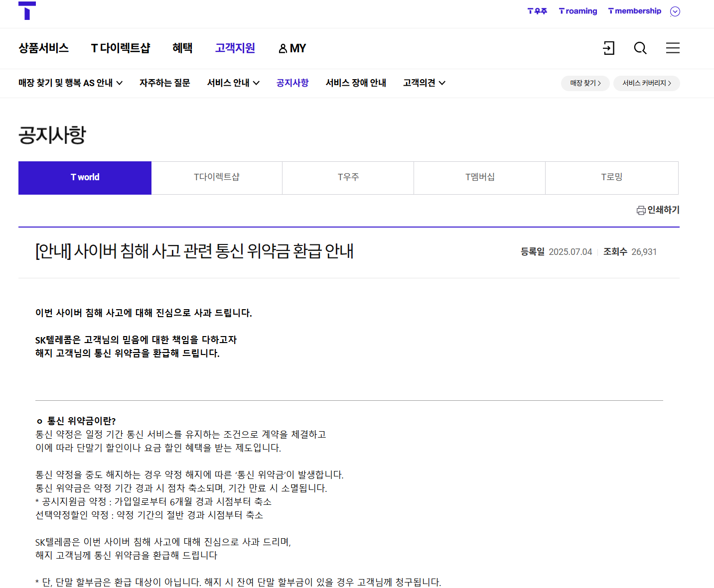
Task: Switch to the T우주 notice tab
Action: click(348, 178)
